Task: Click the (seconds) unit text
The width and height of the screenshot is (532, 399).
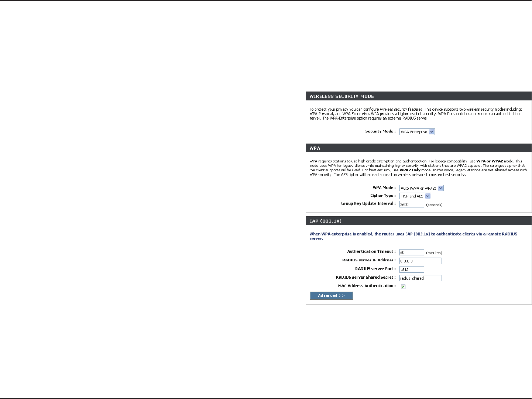Action: 434,205
